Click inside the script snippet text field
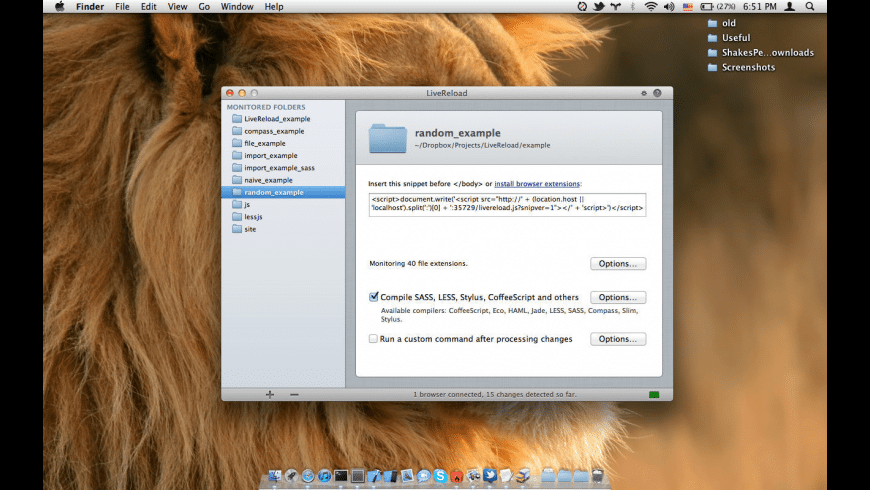The image size is (870, 490). pos(507,204)
